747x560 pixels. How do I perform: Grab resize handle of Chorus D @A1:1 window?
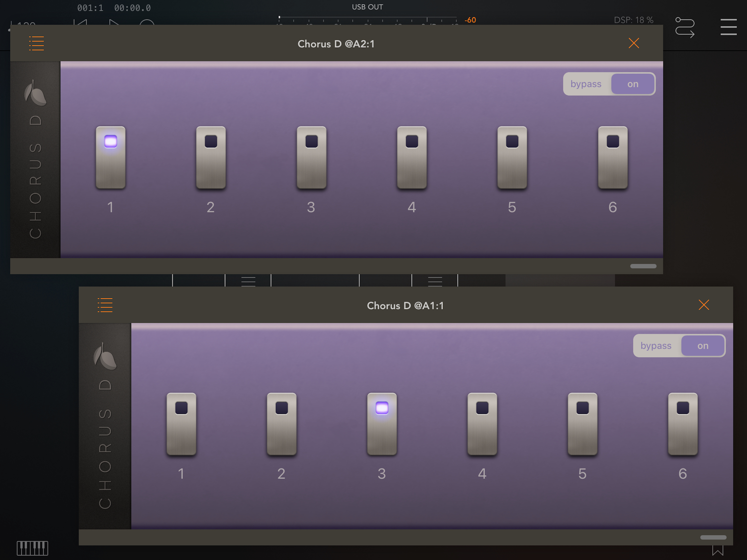tap(713, 537)
